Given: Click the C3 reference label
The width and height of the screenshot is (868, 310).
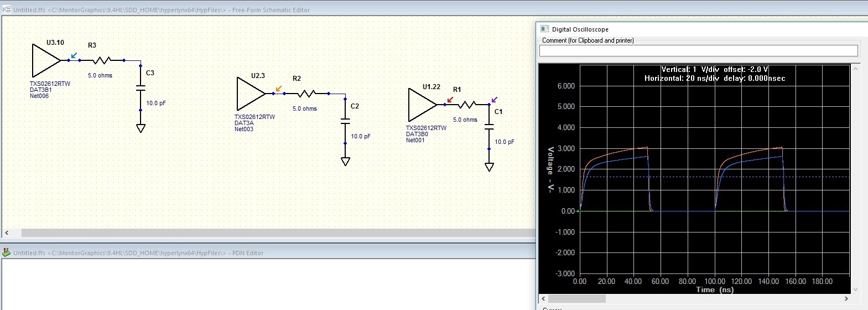Looking at the screenshot, I should coord(150,73).
